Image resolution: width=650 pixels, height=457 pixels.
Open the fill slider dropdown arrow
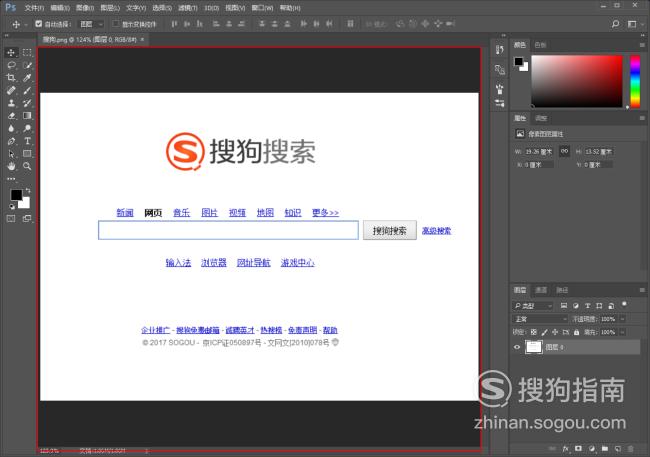click(x=623, y=332)
